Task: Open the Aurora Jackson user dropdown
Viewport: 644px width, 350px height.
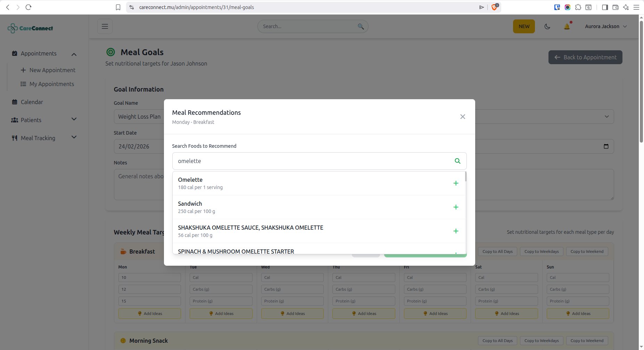Action: click(605, 26)
